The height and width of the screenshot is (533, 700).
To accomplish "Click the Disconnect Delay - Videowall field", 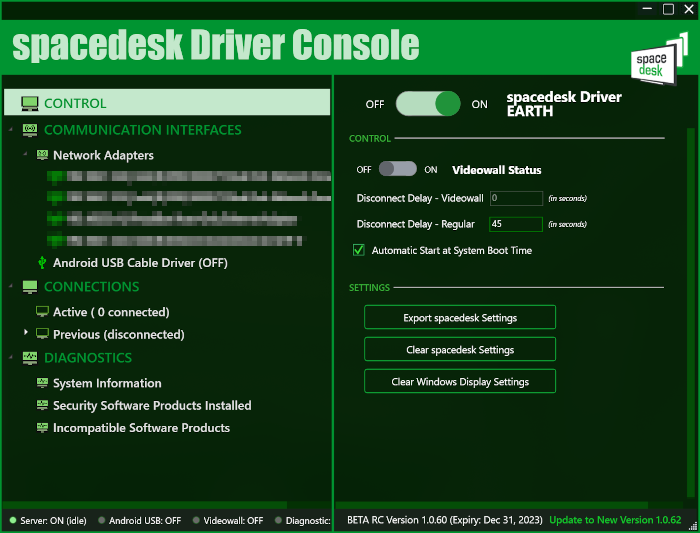I will coord(516,198).
